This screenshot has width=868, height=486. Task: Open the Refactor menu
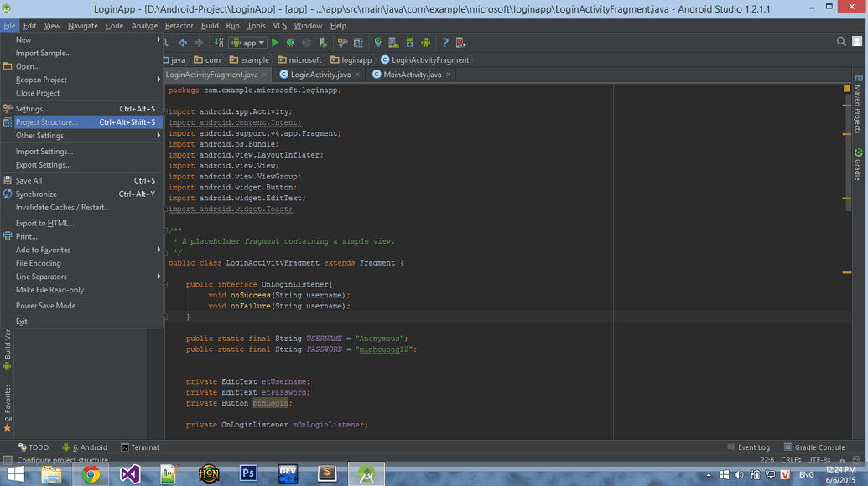click(x=179, y=25)
